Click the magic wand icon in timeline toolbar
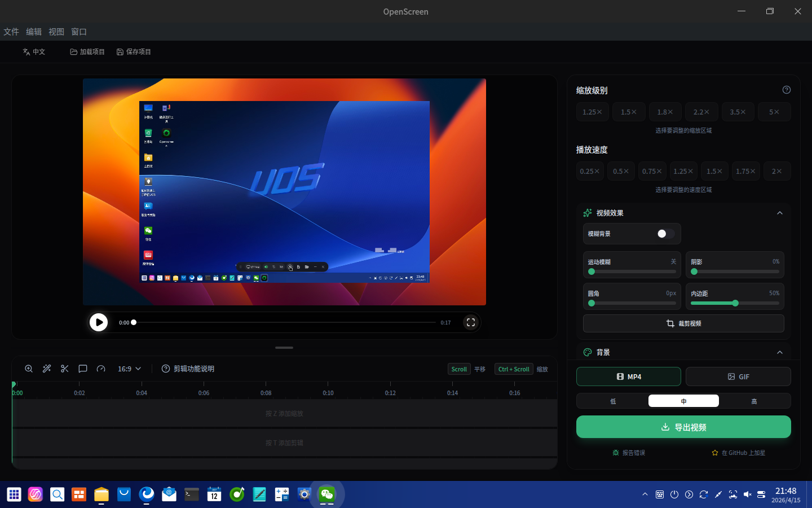The width and height of the screenshot is (812, 508). (x=47, y=369)
